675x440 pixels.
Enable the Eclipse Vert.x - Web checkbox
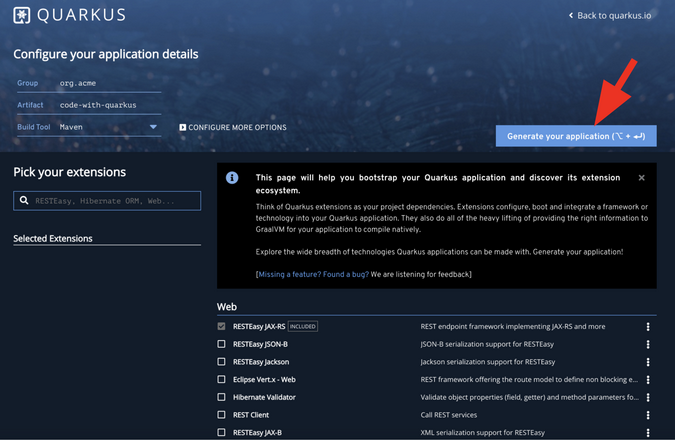click(x=221, y=379)
